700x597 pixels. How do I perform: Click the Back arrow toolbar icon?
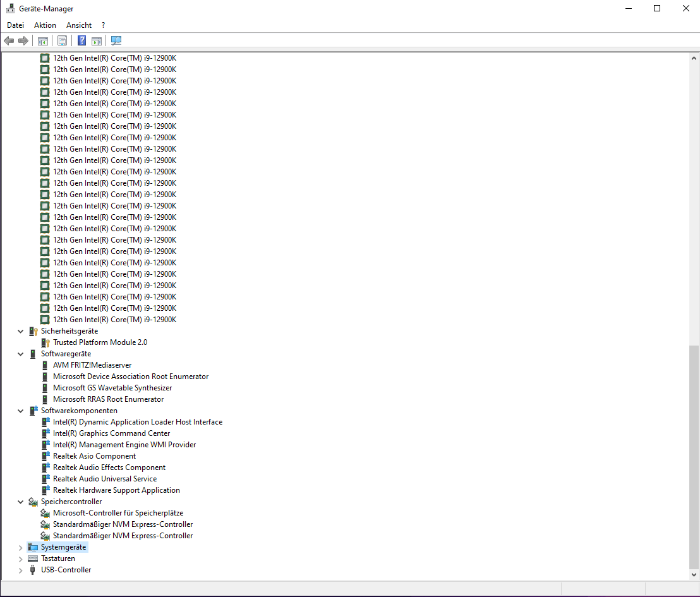(9, 40)
